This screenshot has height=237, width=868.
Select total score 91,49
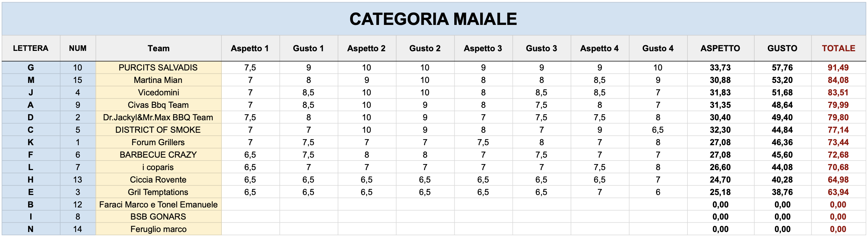coord(838,68)
